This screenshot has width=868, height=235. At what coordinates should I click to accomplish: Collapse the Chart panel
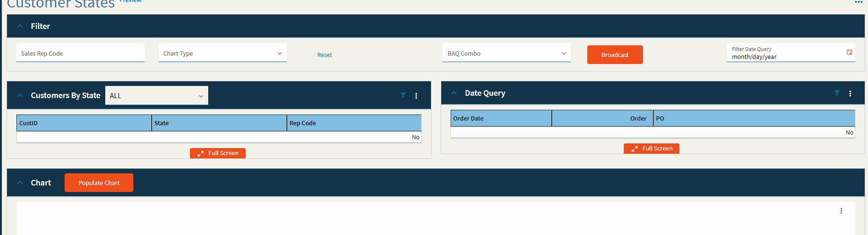[x=20, y=183]
